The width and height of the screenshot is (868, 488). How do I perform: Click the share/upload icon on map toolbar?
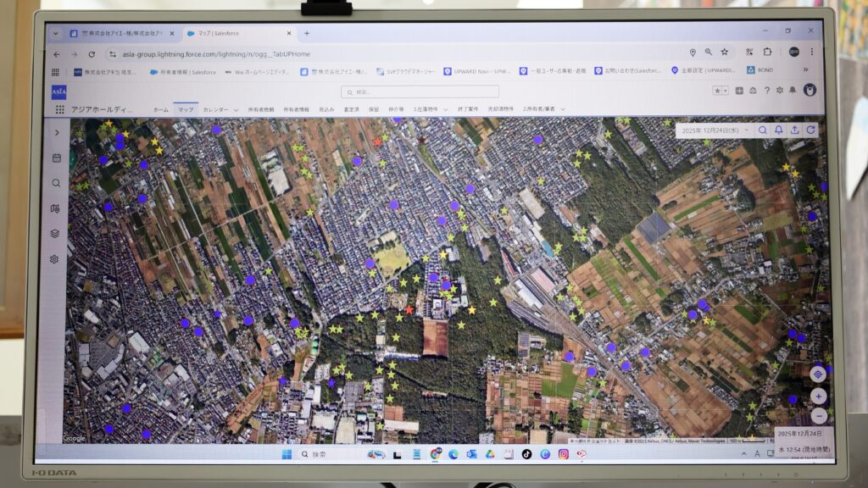(x=794, y=130)
